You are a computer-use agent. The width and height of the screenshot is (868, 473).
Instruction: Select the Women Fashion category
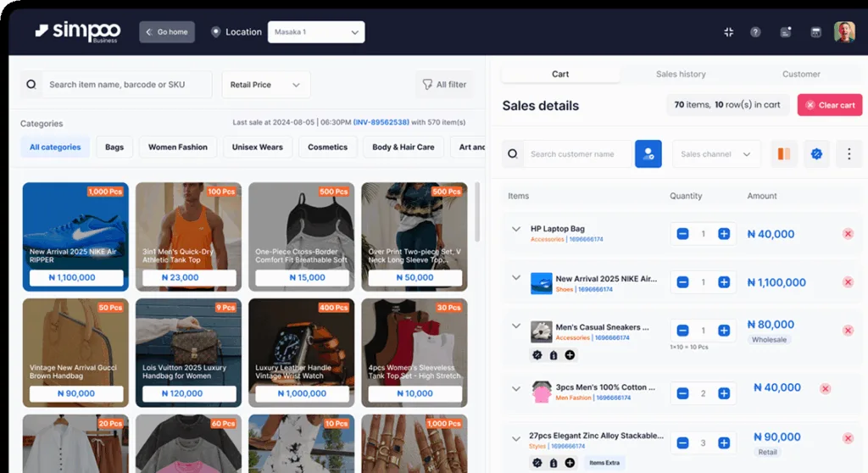tap(178, 147)
